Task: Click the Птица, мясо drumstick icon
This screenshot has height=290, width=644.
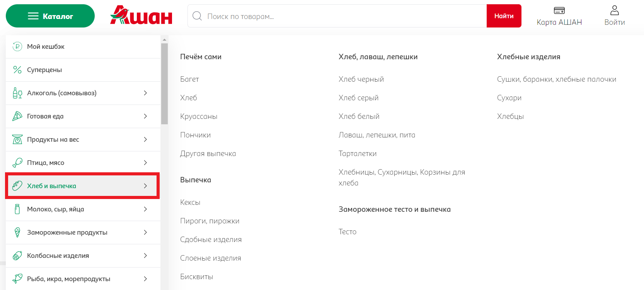Action: click(17, 163)
